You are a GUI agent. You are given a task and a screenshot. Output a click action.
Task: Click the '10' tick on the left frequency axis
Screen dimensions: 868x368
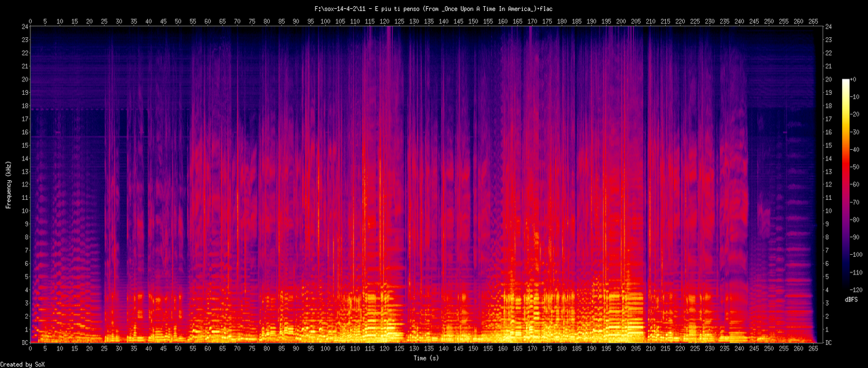point(24,211)
